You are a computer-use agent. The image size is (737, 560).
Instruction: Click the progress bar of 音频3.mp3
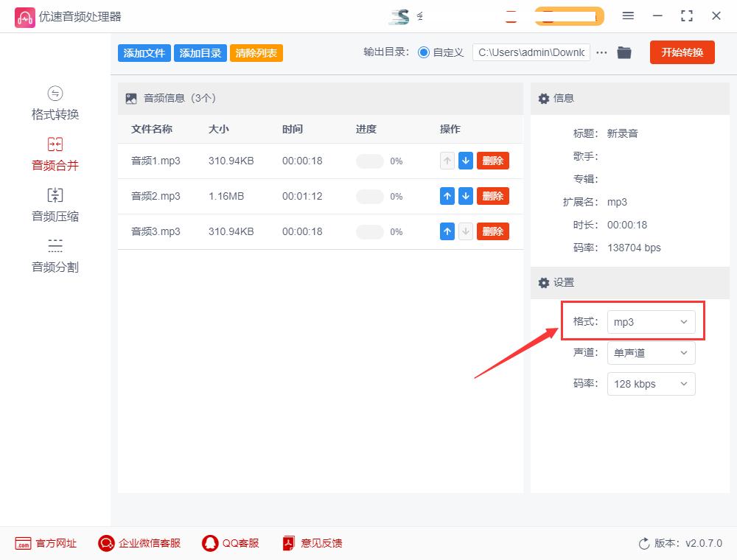[x=369, y=231]
